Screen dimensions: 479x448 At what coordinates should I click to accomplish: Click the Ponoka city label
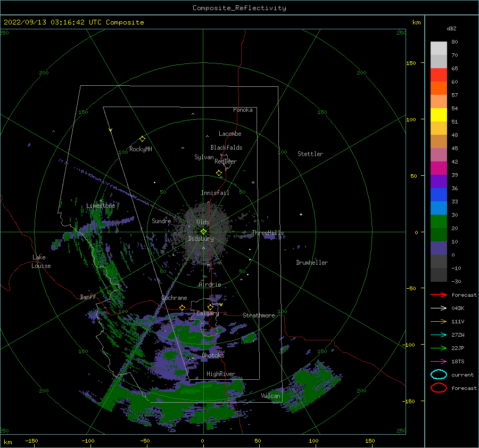click(x=243, y=110)
